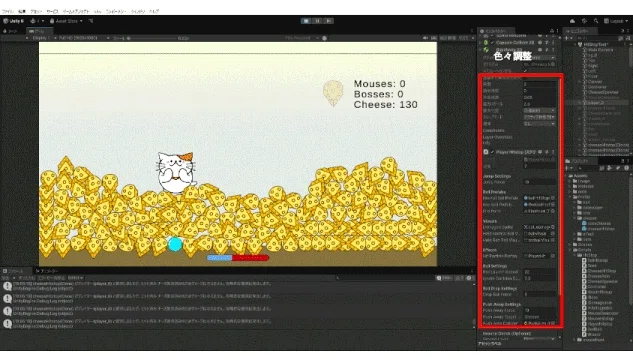Expand the Constraints section in Rigidbody 2D
This screenshot has width=633, height=360.
coord(493,130)
